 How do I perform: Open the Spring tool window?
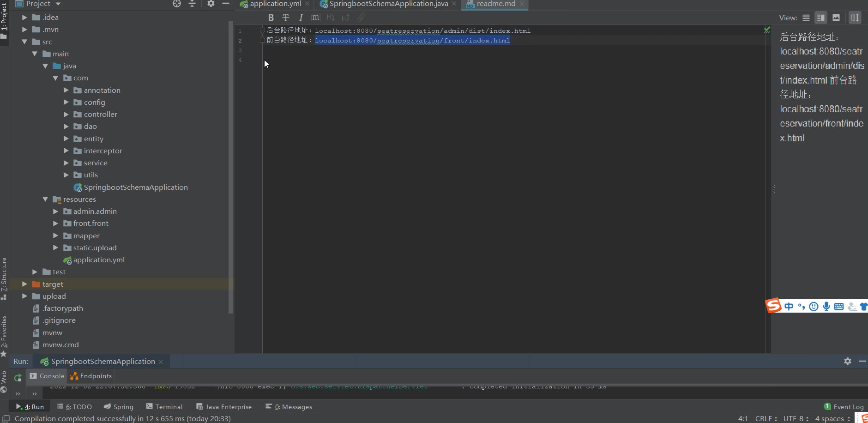point(119,406)
